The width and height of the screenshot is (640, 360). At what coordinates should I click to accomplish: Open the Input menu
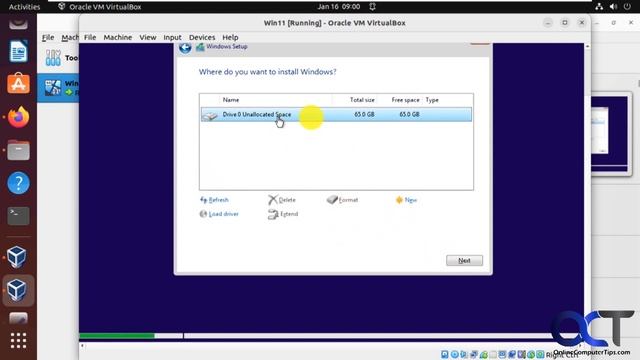click(x=172, y=37)
